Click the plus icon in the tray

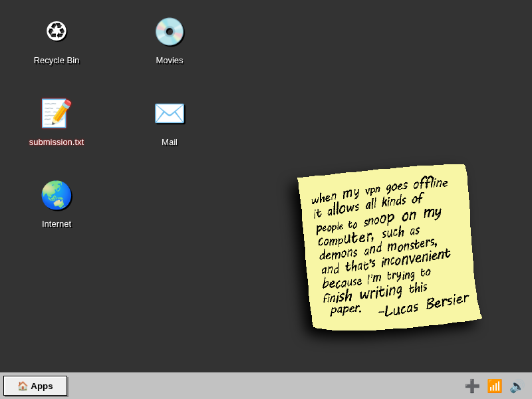(x=472, y=386)
